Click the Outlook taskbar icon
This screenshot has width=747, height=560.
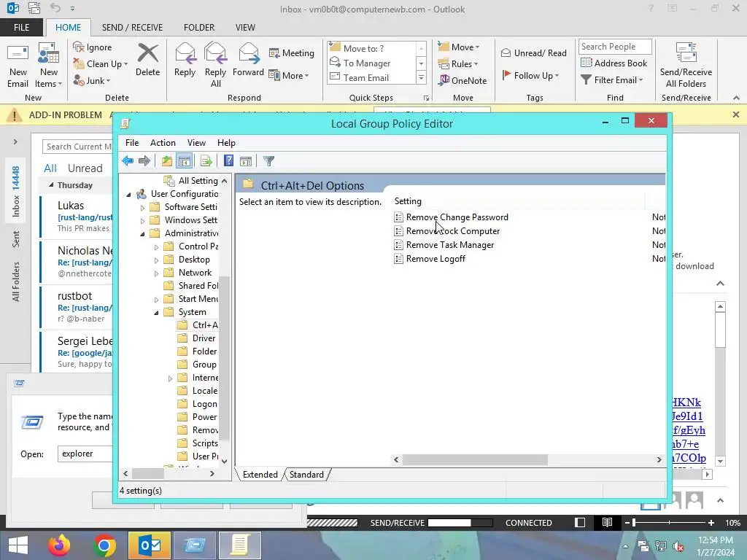click(150, 545)
